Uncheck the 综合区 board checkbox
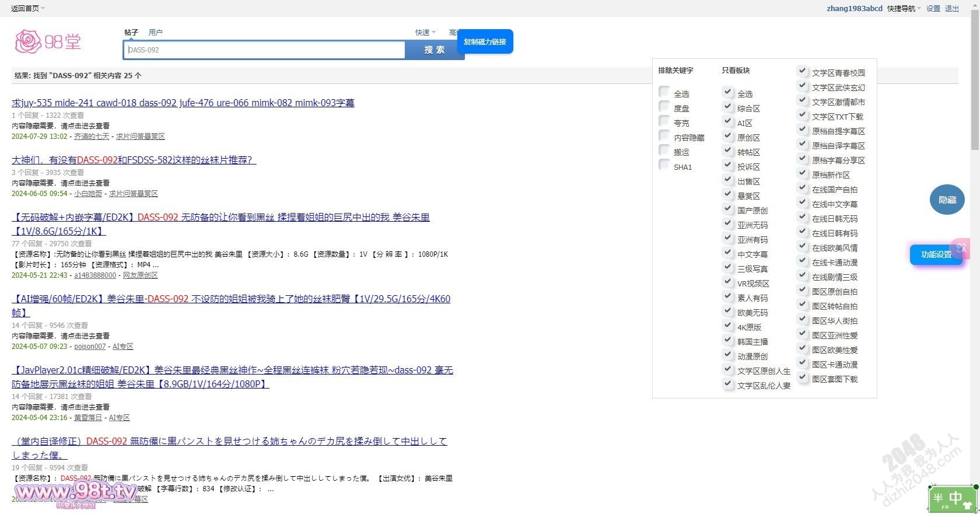This screenshot has height=514, width=980. (x=727, y=107)
